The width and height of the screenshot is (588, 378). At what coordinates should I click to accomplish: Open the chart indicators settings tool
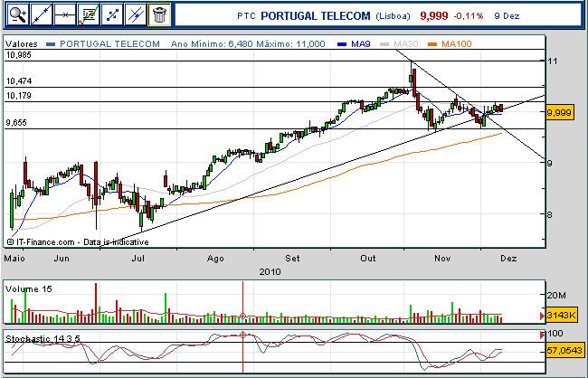point(89,14)
